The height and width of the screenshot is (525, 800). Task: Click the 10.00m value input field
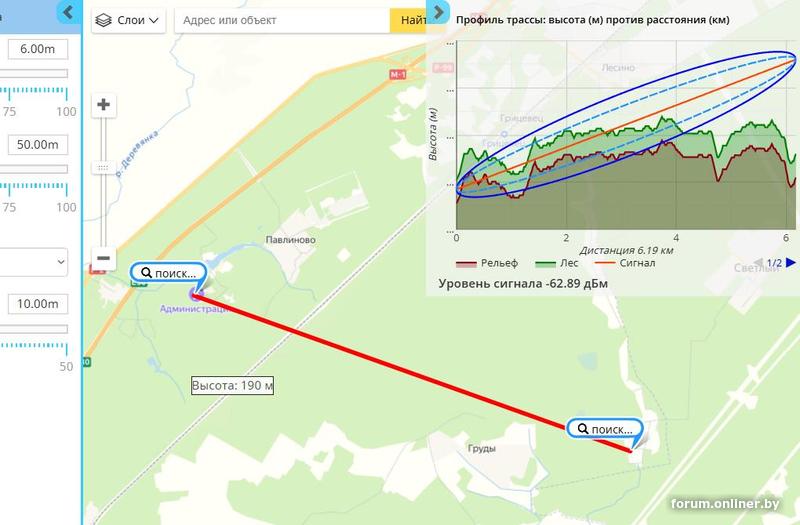(x=38, y=304)
